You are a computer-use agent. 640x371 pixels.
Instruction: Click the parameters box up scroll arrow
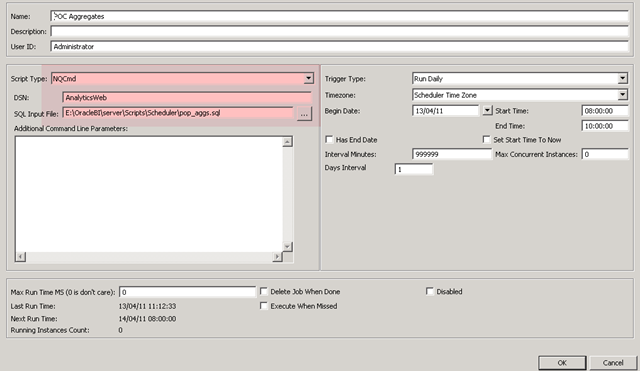coord(287,142)
